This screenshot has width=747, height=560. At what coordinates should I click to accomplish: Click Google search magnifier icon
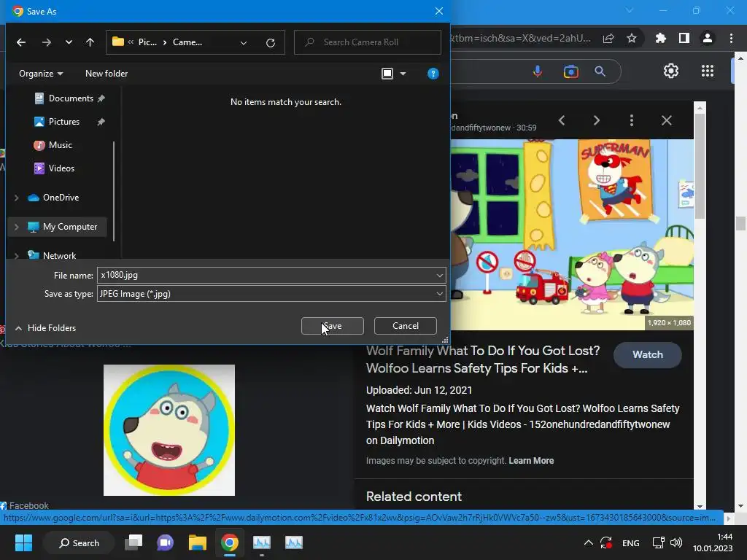600,71
